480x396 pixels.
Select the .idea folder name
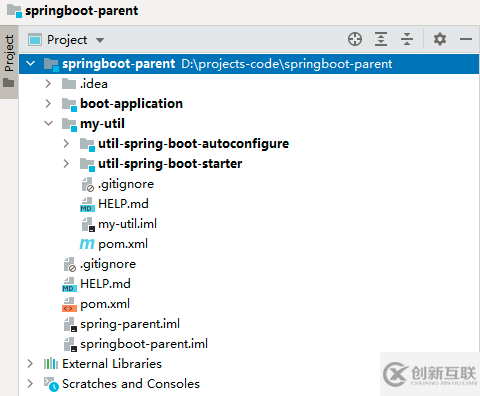(x=94, y=84)
